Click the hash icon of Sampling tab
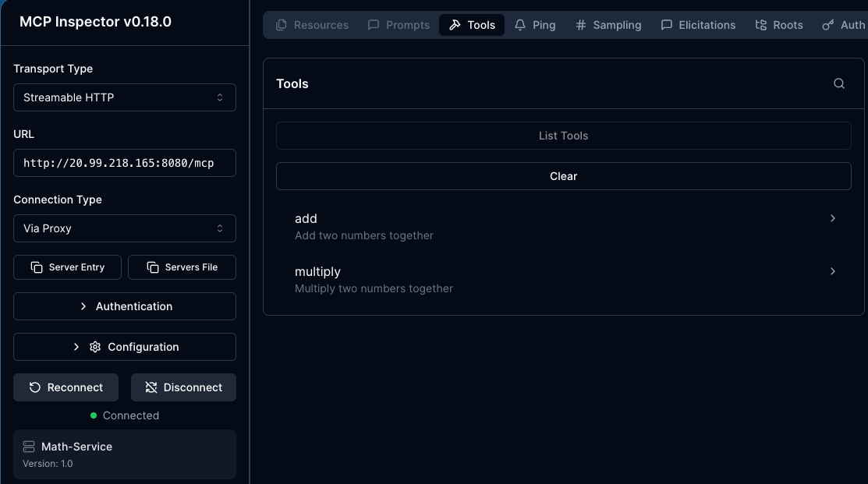Image resolution: width=868 pixels, height=484 pixels. (x=580, y=25)
